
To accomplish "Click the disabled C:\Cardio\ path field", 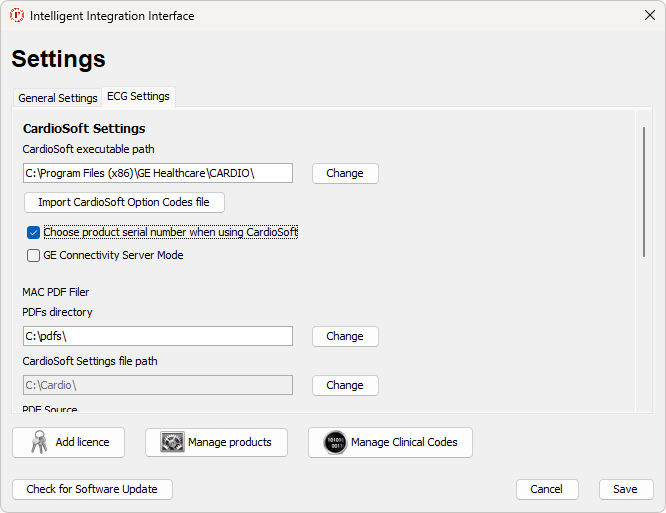I will (x=157, y=385).
